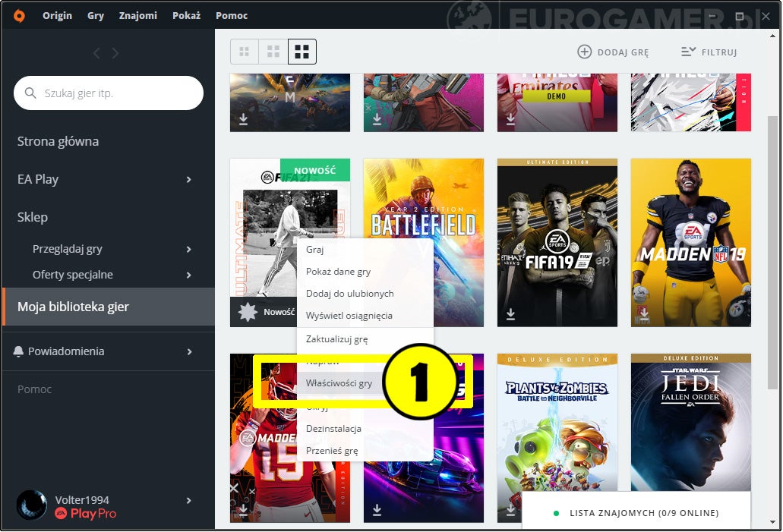Select Moja biblioteka gier
783x532 pixels.
pyautogui.click(x=109, y=307)
